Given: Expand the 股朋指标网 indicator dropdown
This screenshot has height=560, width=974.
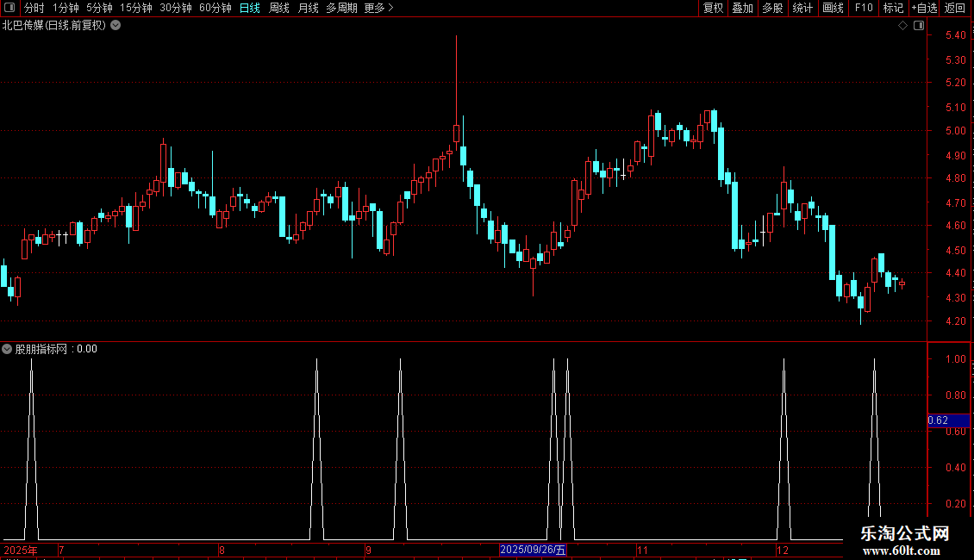Looking at the screenshot, I should coord(7,349).
